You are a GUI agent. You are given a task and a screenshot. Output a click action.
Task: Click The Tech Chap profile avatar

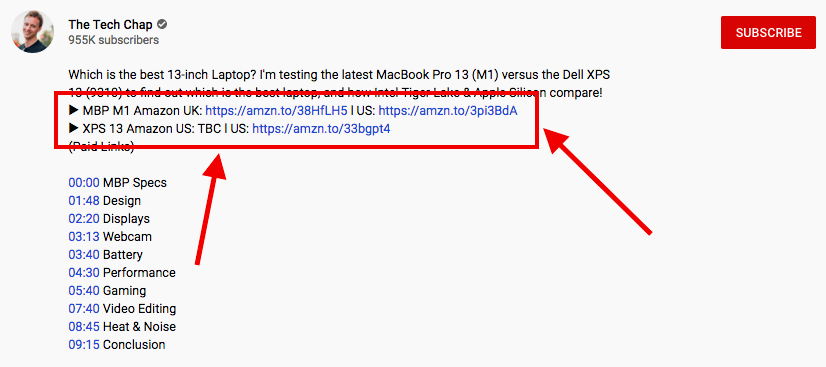[33, 32]
